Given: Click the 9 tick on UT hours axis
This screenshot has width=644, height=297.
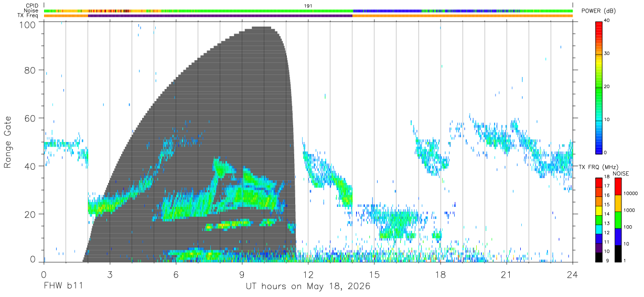Looking at the screenshot, I should click(242, 274).
